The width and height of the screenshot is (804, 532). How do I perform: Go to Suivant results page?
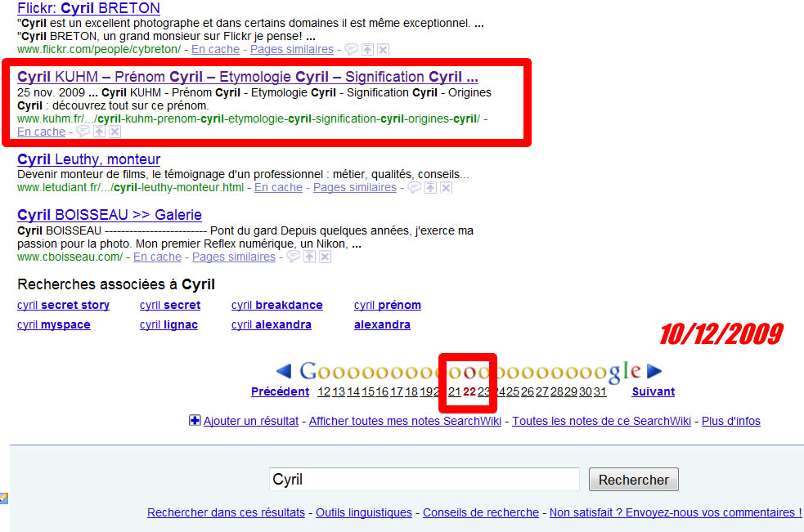point(654,391)
